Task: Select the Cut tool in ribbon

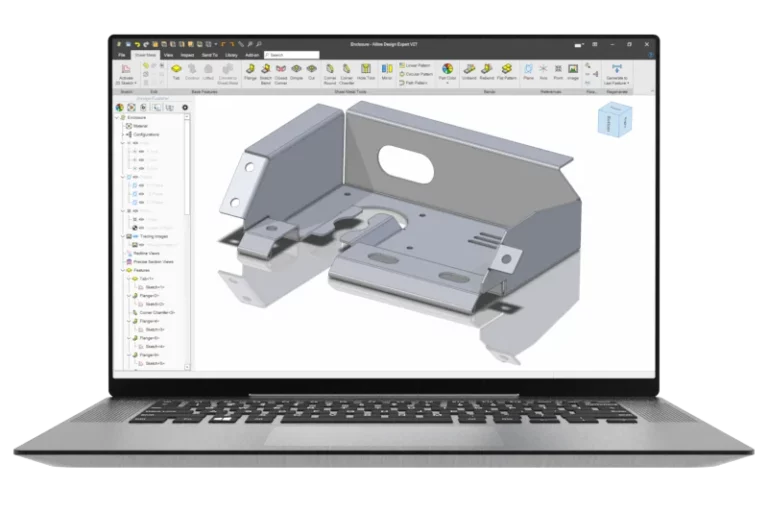Action: [312, 72]
